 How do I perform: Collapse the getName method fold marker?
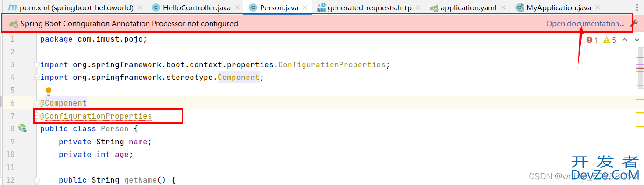point(36,180)
